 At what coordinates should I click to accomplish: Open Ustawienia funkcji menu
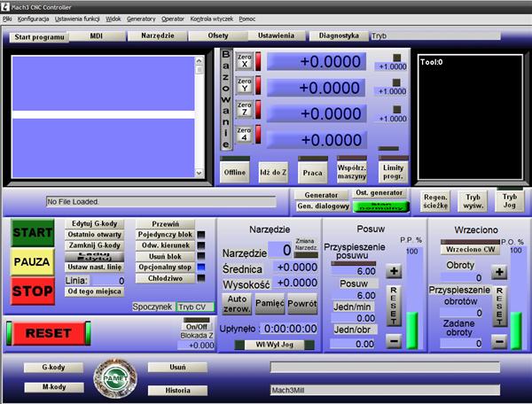[77, 19]
